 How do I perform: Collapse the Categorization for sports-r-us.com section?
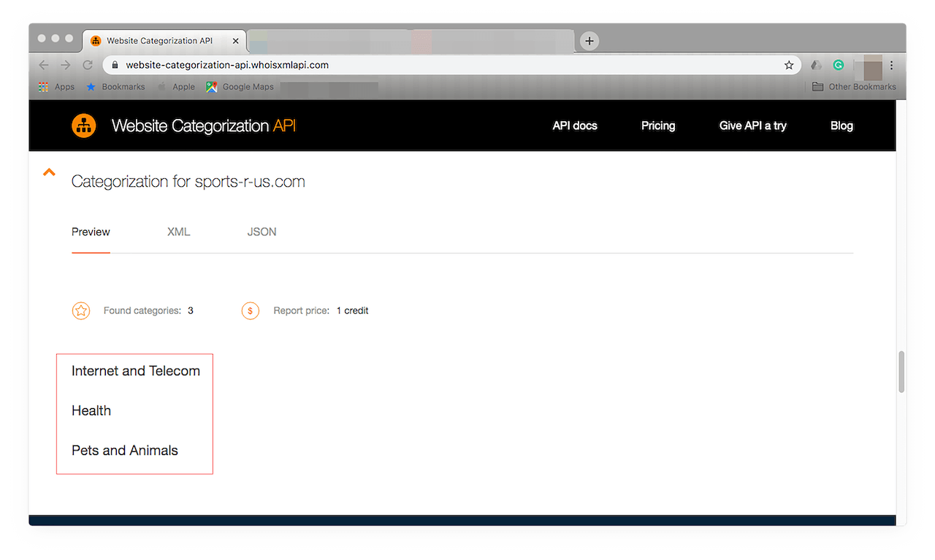(x=49, y=173)
